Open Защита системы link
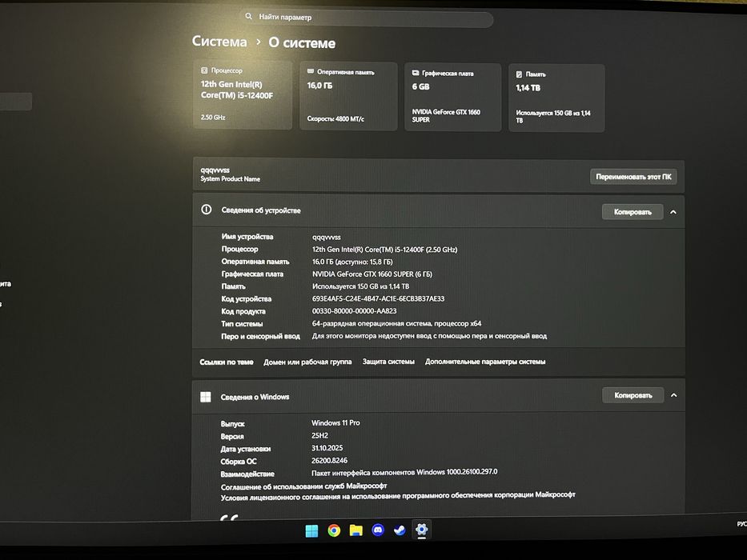The image size is (747, 560). (388, 362)
